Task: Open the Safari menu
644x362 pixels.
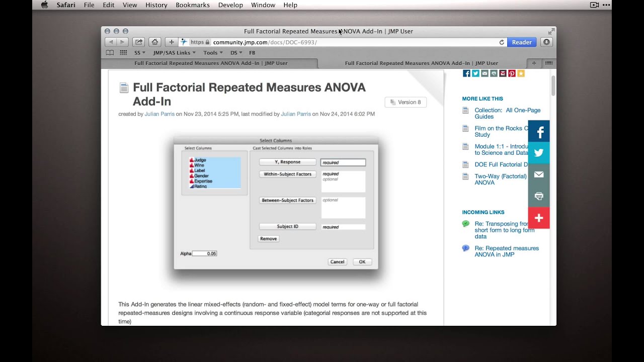Action: [x=66, y=5]
